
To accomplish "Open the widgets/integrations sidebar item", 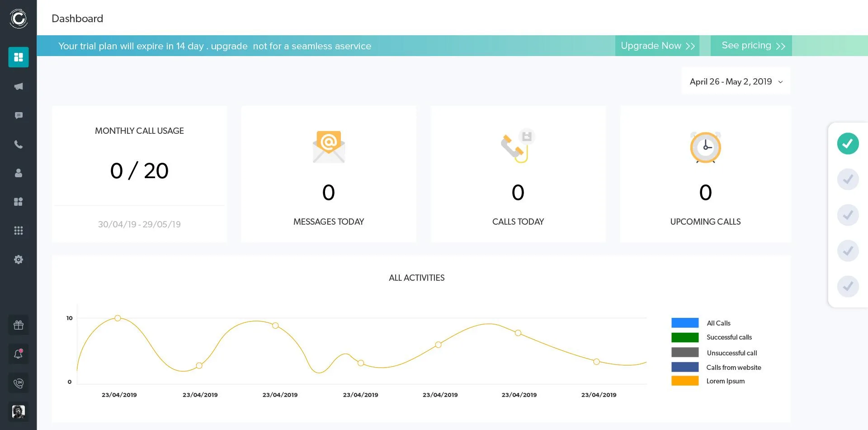I will 19,202.
